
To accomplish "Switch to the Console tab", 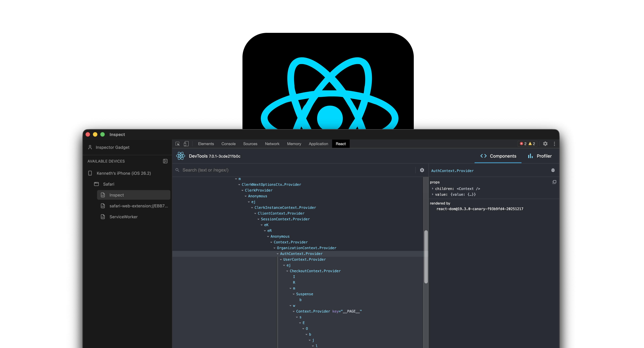I will pyautogui.click(x=228, y=144).
